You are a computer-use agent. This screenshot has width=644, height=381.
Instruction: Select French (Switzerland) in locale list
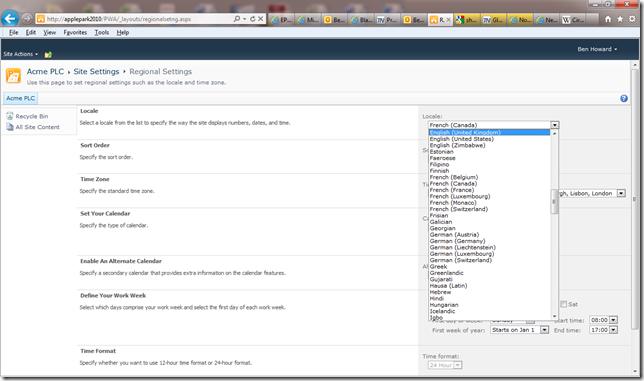[x=489, y=209]
